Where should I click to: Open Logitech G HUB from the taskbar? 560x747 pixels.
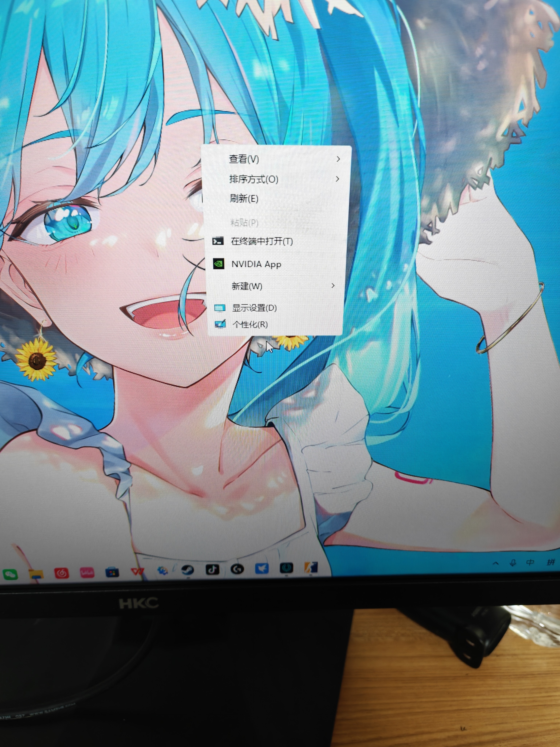pos(237,569)
